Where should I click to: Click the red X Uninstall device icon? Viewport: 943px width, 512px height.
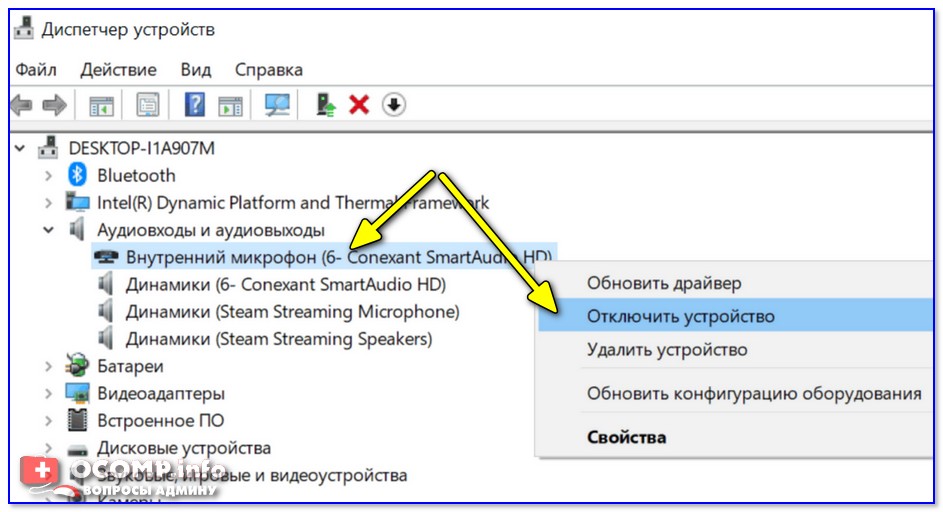tap(359, 105)
